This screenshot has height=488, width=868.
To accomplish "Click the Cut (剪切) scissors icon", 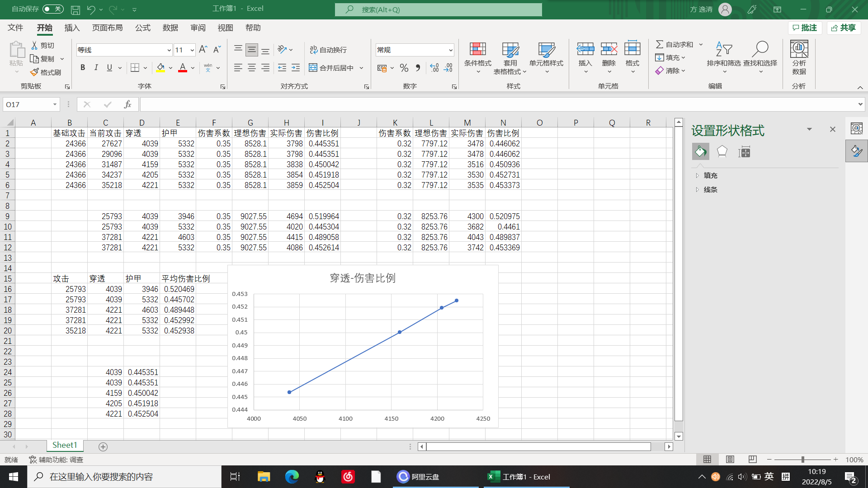I will click(x=34, y=45).
